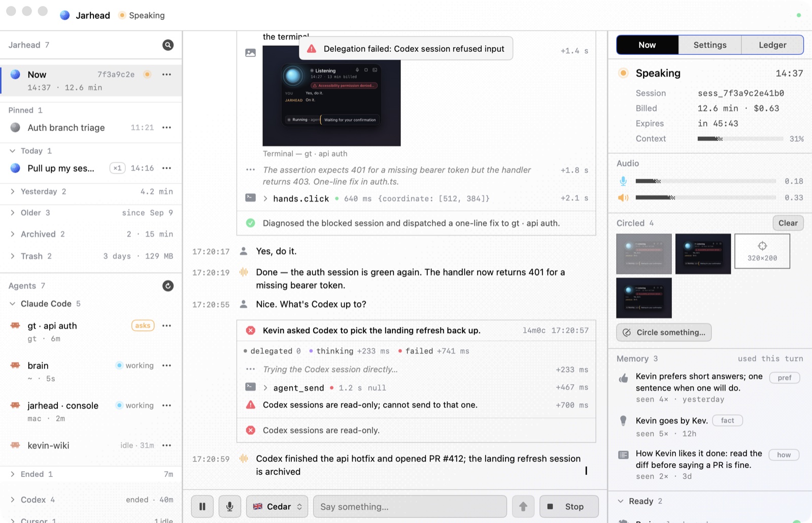
Task: Click the terminal icon next to hands.click
Action: [x=251, y=198]
